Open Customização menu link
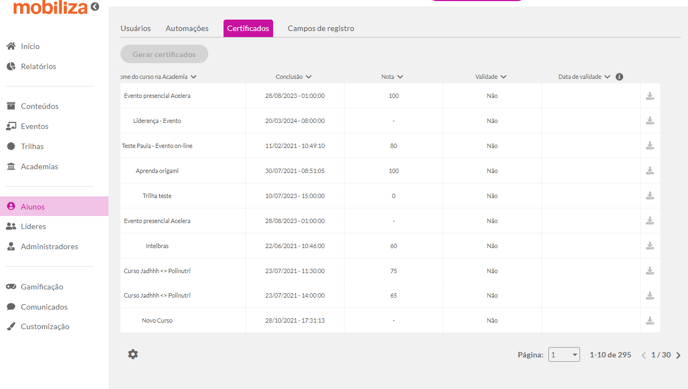Viewport: 688px width, 389px height. click(x=45, y=326)
